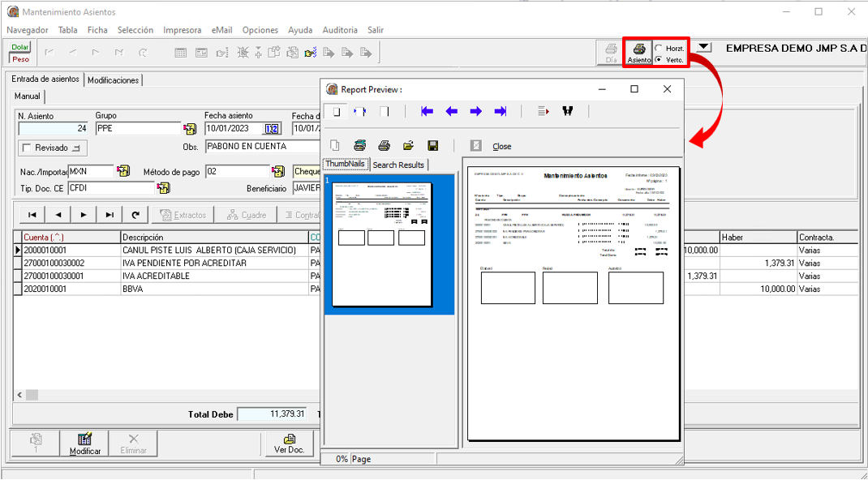Open the Selección menu

[x=135, y=30]
